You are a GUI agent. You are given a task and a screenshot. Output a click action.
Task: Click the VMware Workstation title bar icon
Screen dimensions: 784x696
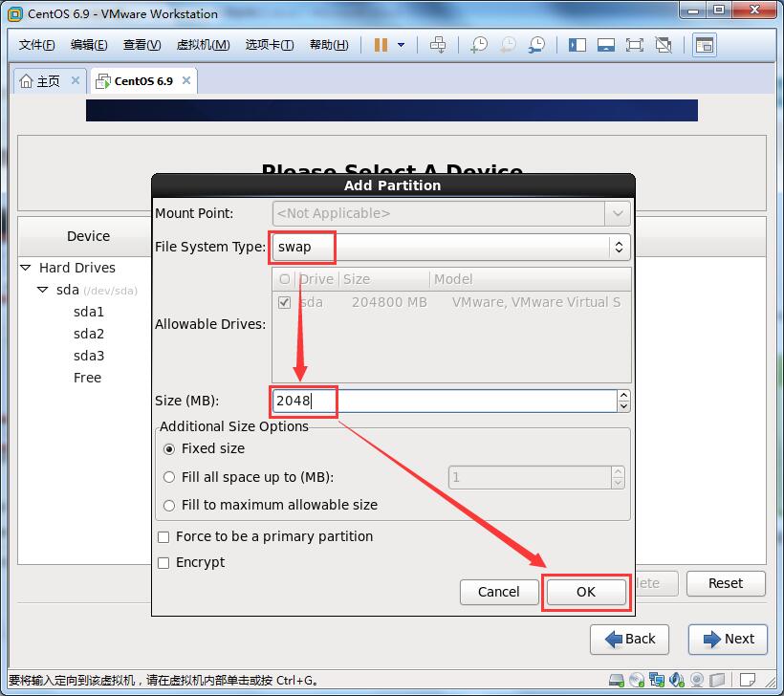(15, 14)
